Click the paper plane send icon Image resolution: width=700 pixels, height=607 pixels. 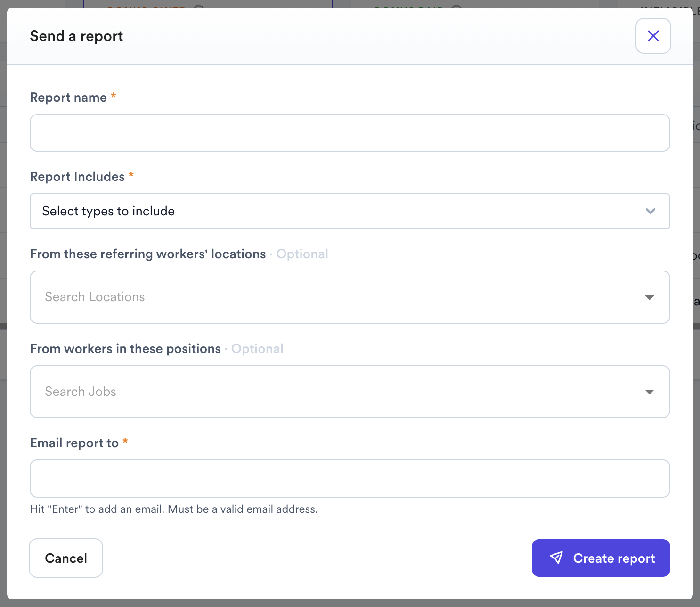(556, 558)
